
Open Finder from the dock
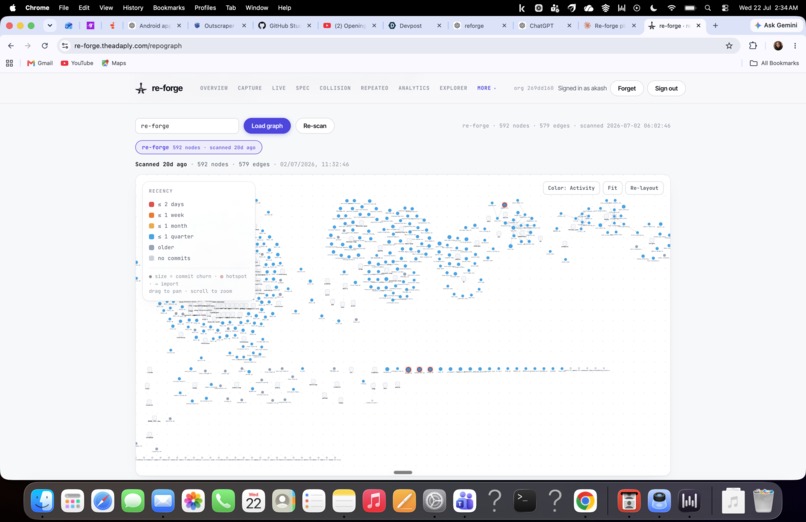click(42, 500)
